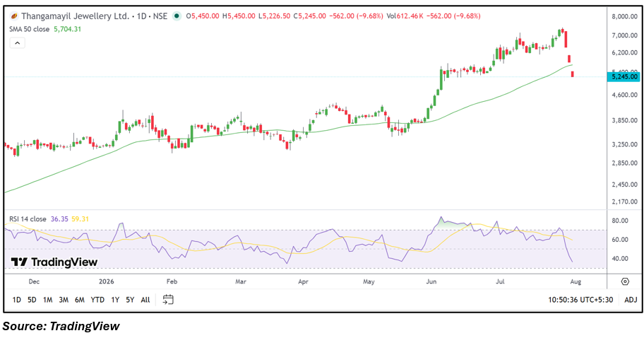Click the 10:50:36 UTC+5:30 timezone clock

point(580,300)
